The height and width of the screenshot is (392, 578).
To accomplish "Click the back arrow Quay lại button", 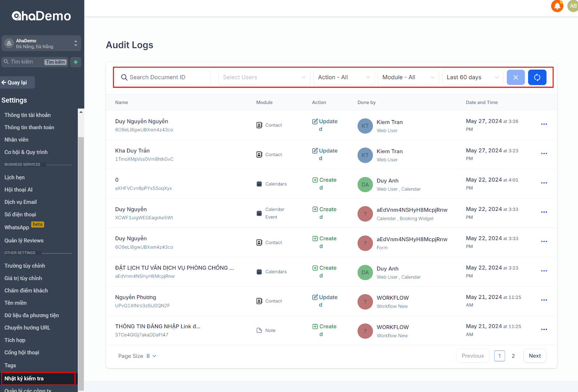I will click(x=17, y=82).
